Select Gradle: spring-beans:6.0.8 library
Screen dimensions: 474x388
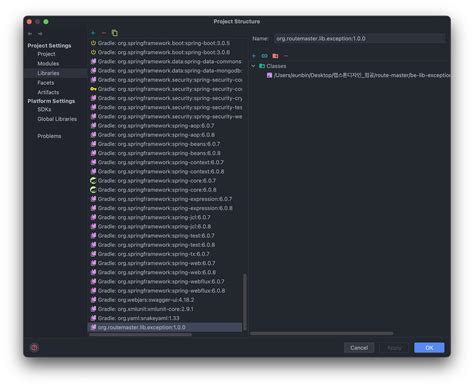click(166, 153)
